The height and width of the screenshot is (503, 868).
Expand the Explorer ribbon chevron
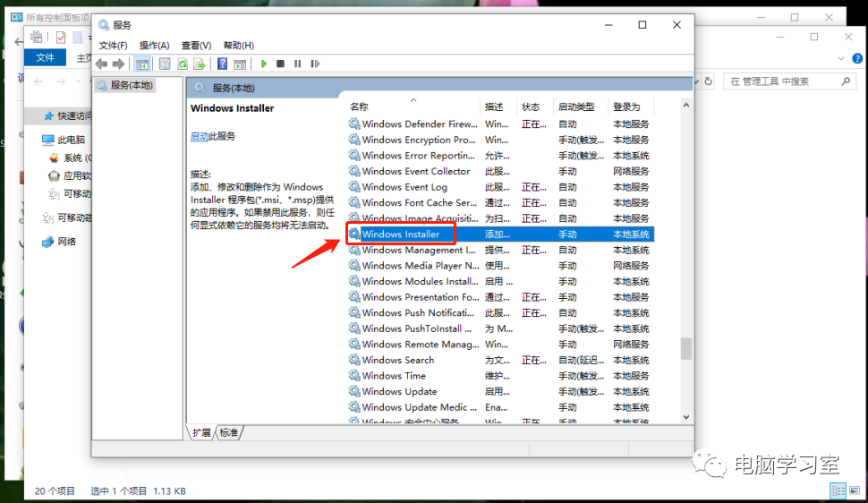[x=841, y=58]
